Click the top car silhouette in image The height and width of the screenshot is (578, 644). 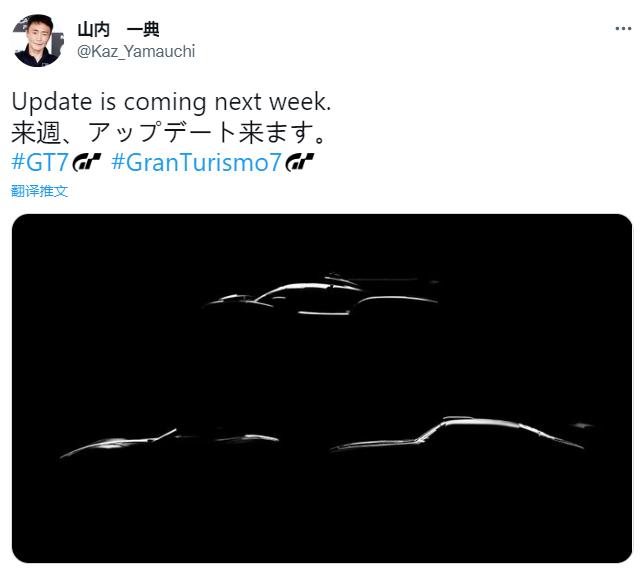click(x=320, y=297)
